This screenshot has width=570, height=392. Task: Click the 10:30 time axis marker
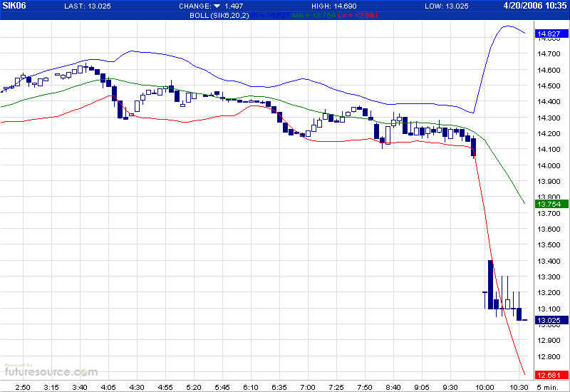point(519,386)
